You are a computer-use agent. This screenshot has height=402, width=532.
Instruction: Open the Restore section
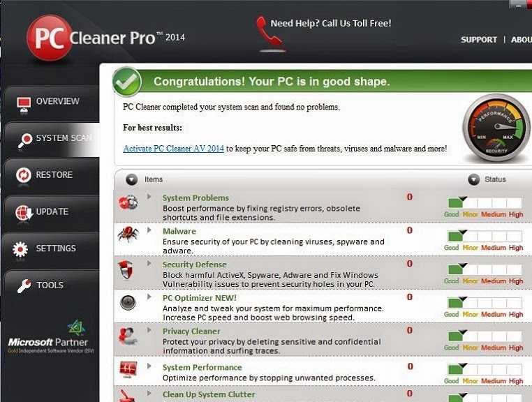click(52, 175)
